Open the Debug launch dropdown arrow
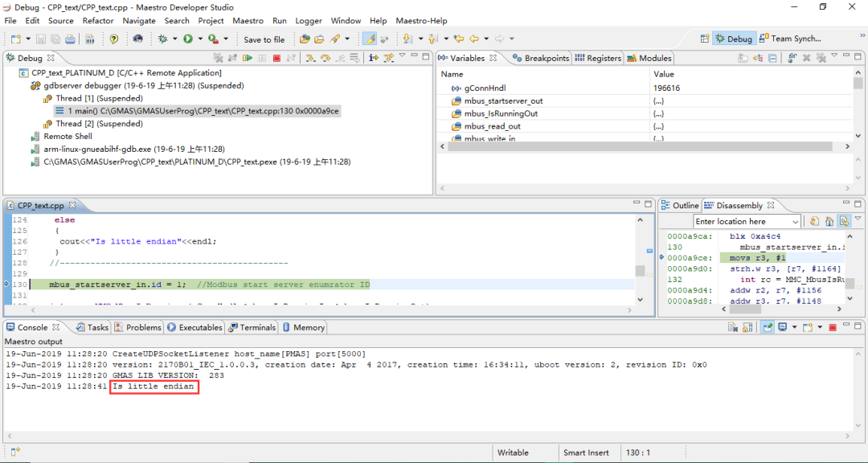This screenshot has width=868, height=463. tap(175, 39)
